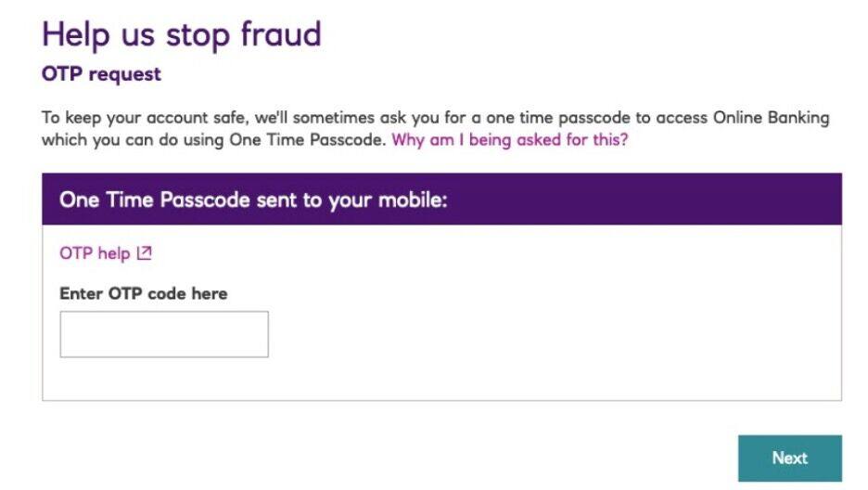This screenshot has height=490, width=868.
Task: Click the word "stop" in the page title
Action: (x=198, y=34)
